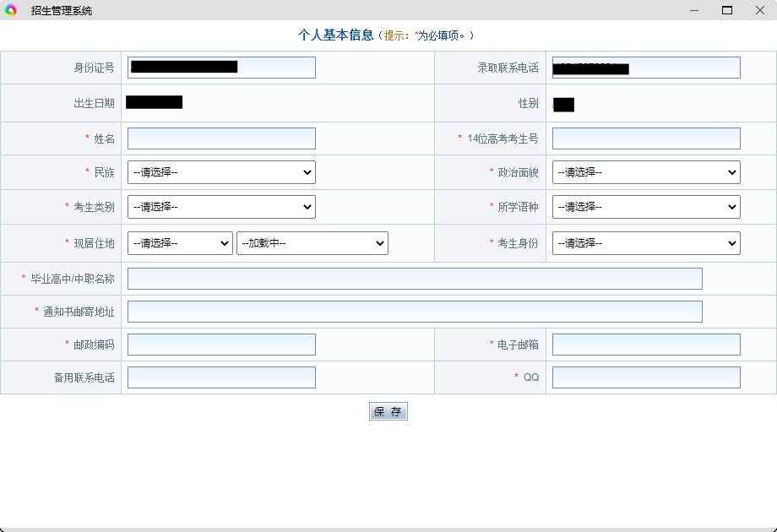Open the 民族 dropdown
Viewport: 777px width, 532px height.
[221, 172]
